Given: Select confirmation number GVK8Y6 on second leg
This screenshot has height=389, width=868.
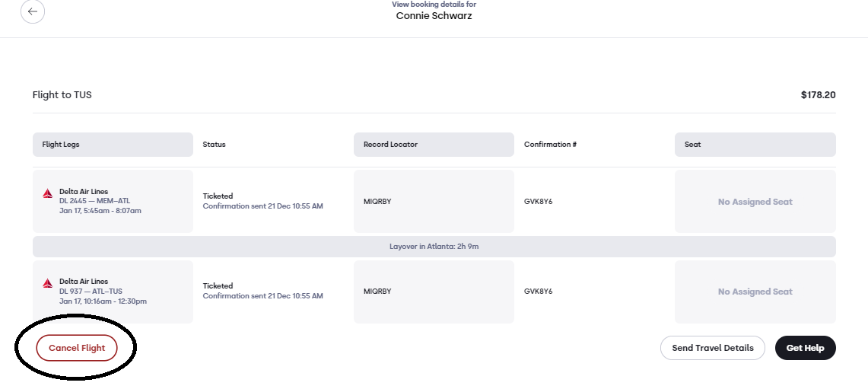Looking at the screenshot, I should (538, 292).
